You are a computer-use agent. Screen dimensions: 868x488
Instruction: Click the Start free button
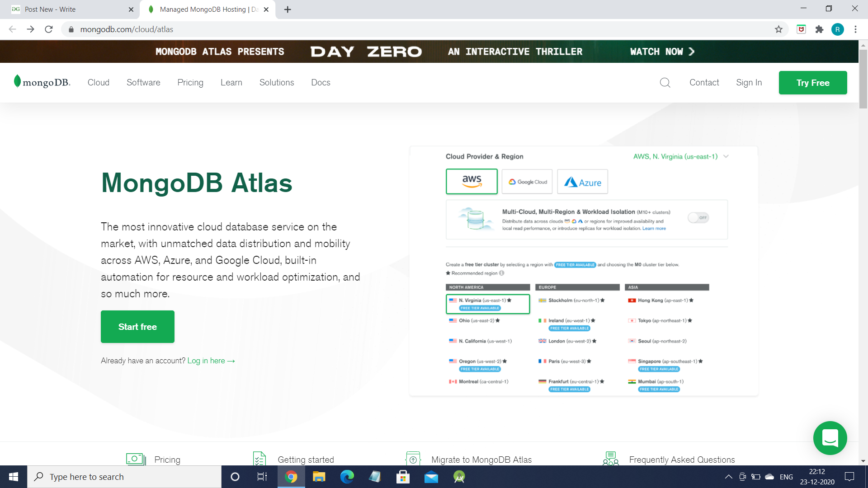tap(137, 327)
